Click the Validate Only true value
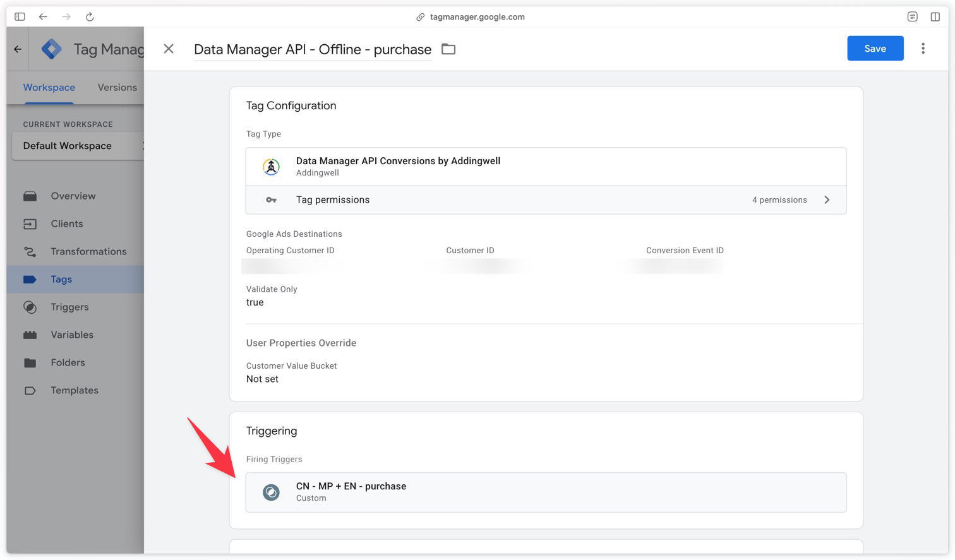 tap(255, 302)
